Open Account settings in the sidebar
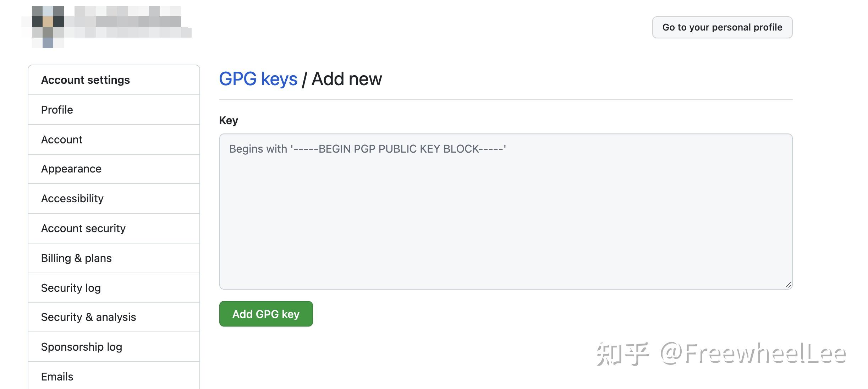The width and height of the screenshot is (868, 389). click(86, 80)
